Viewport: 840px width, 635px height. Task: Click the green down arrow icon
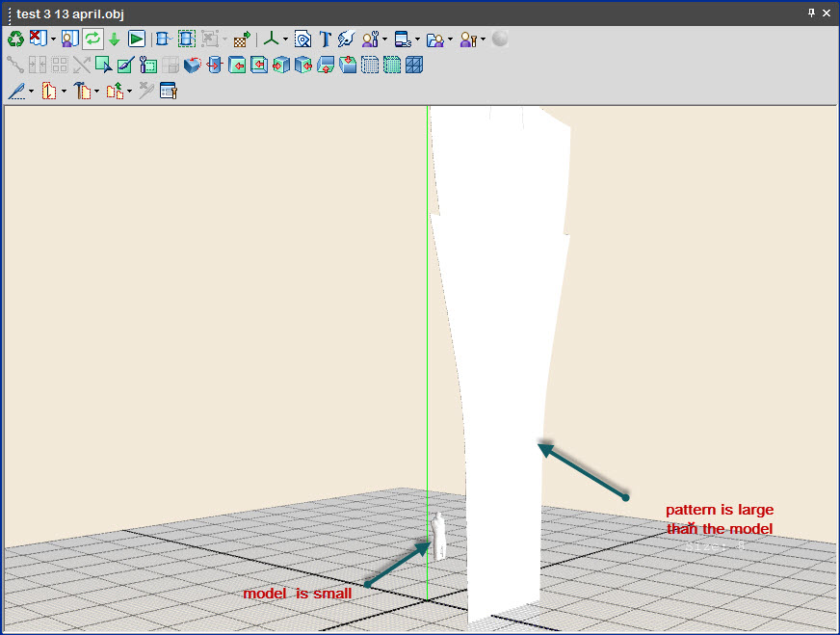[x=114, y=40]
